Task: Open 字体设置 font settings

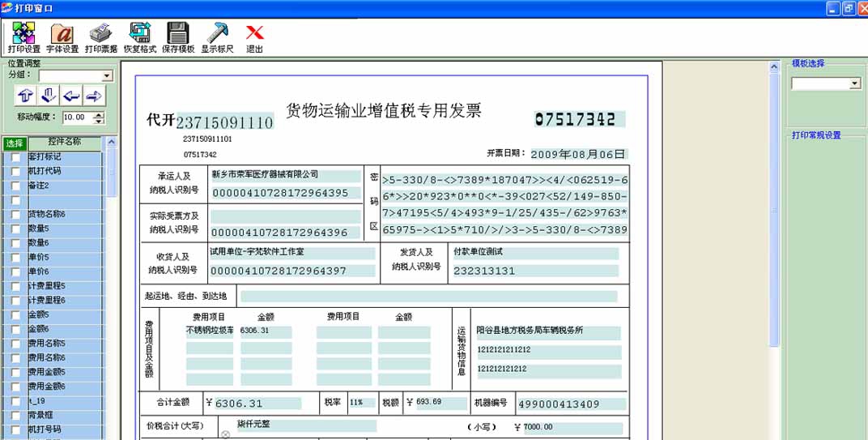Action: click(x=62, y=38)
